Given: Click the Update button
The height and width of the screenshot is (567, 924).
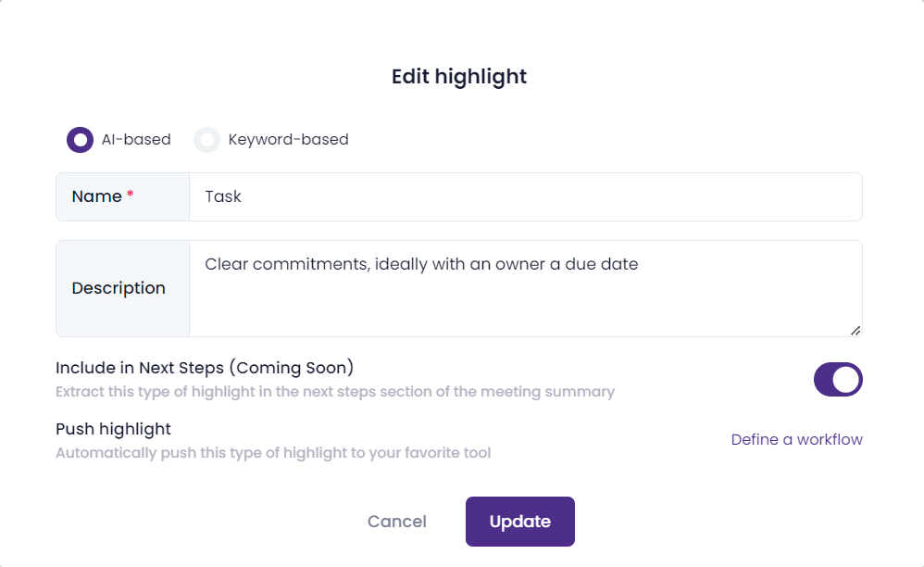Looking at the screenshot, I should [519, 522].
